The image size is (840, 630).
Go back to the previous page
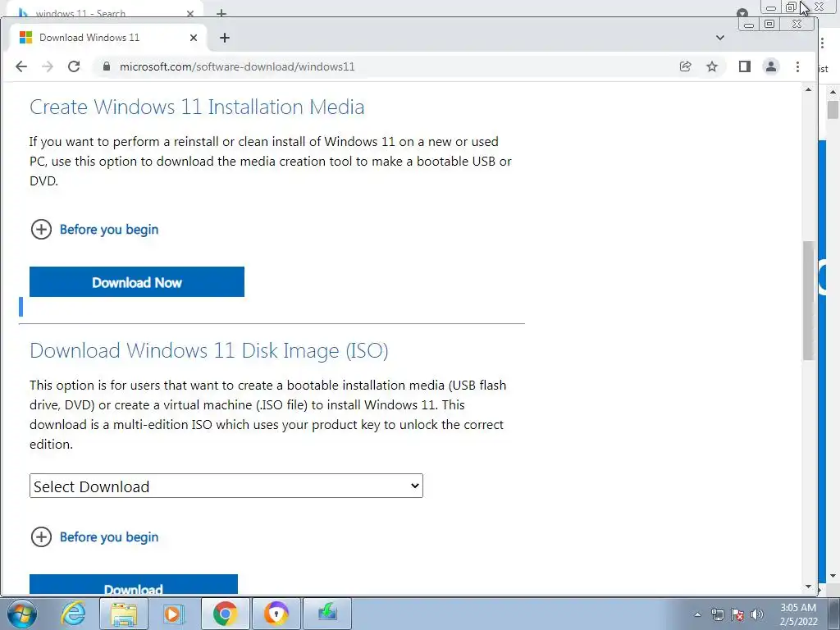coord(21,66)
